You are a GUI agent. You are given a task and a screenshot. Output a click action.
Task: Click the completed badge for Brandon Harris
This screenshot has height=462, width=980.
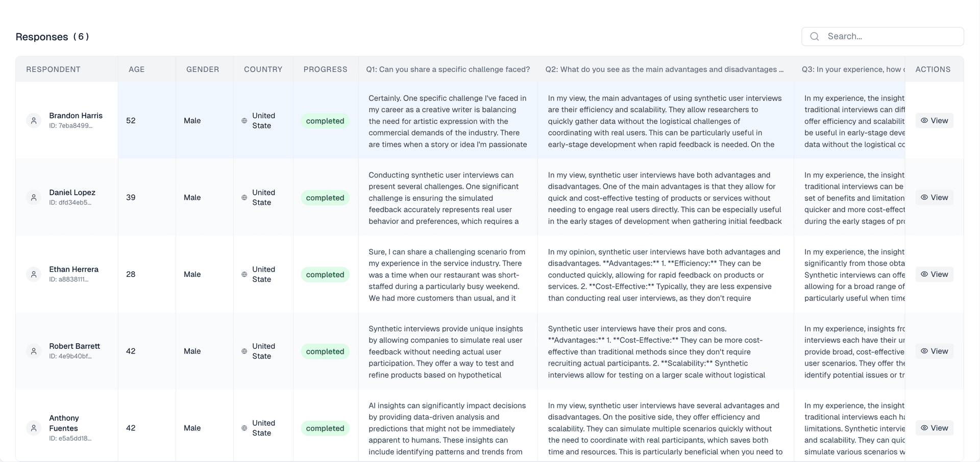(x=325, y=121)
